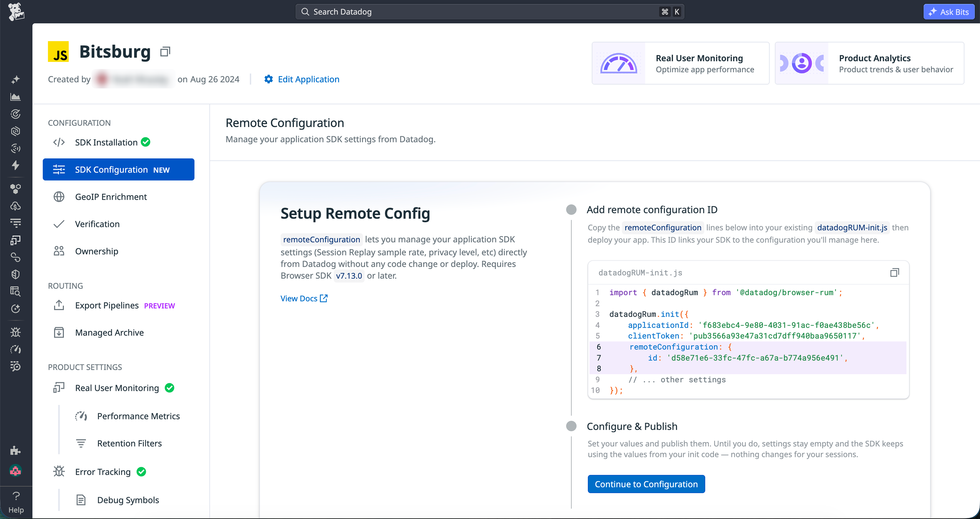The image size is (980, 519).
Task: Click the list search icon in the dark sidebar
Action: click(x=16, y=367)
